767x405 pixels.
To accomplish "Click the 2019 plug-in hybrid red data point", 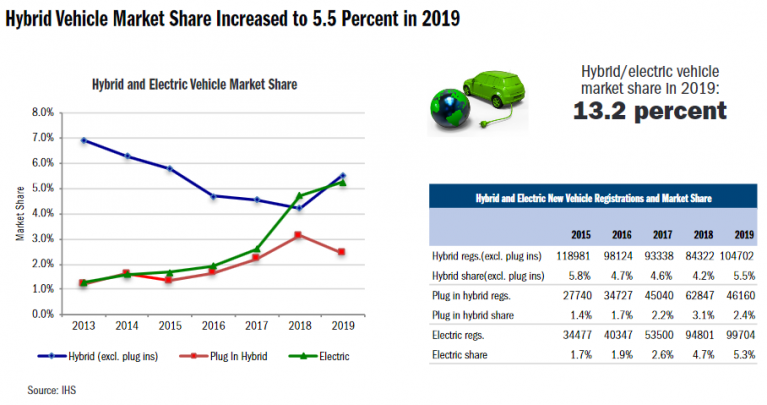I will 341,252.
